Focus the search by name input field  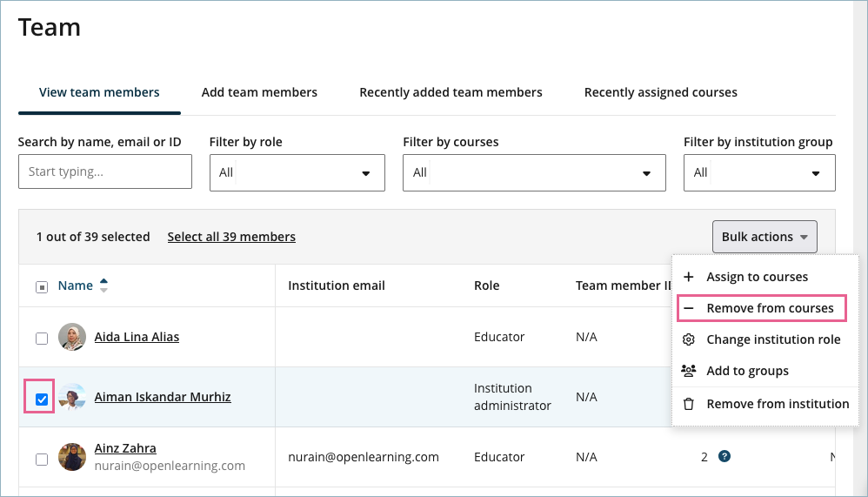pos(104,171)
